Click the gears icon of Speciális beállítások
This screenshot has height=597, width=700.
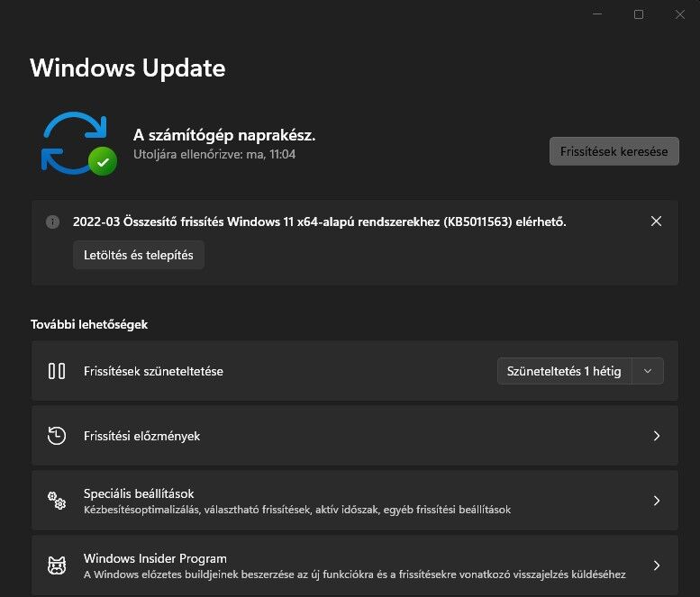[57, 501]
